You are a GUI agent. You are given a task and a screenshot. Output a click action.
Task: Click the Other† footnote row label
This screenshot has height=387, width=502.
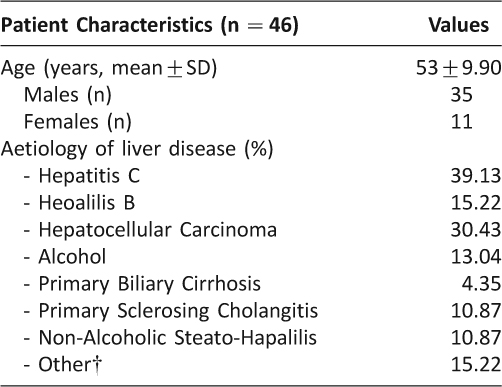click(x=62, y=365)
